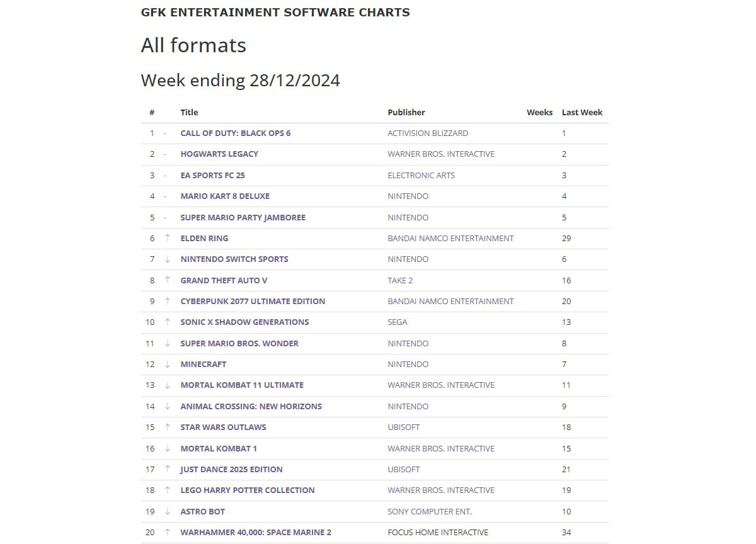The image size is (756, 544).
Task: Click the down arrow next to Mortal Kombat 1
Action: tap(168, 448)
